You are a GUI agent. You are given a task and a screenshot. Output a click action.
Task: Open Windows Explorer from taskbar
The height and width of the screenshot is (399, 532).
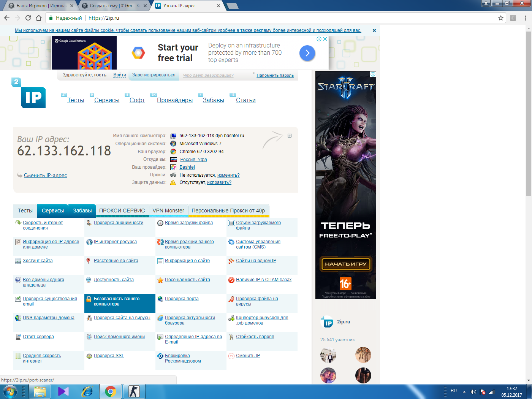point(40,391)
